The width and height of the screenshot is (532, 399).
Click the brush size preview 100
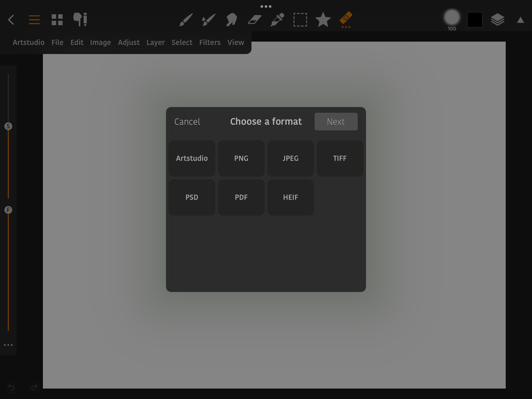click(452, 18)
